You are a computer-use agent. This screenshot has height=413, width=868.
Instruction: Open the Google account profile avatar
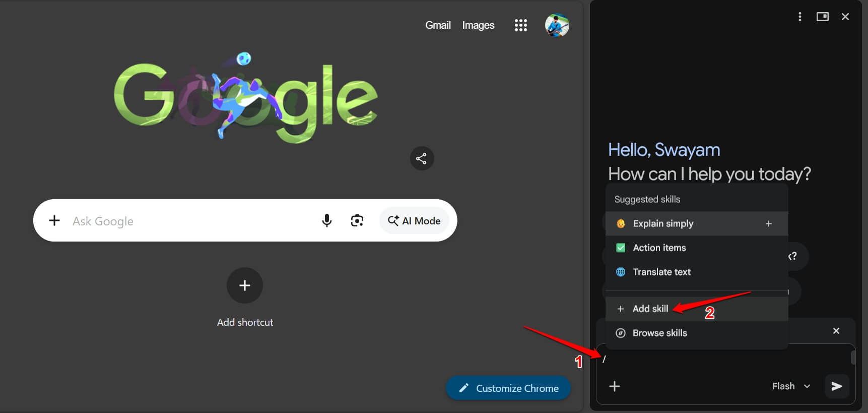(x=557, y=25)
